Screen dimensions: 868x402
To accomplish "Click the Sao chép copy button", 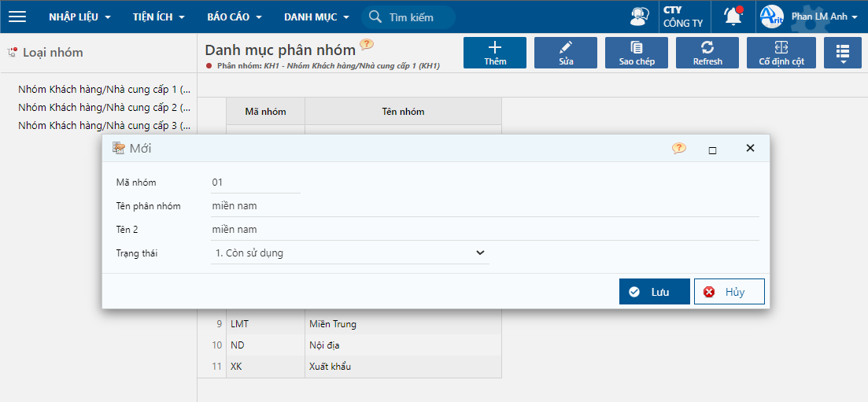I will 637,53.
